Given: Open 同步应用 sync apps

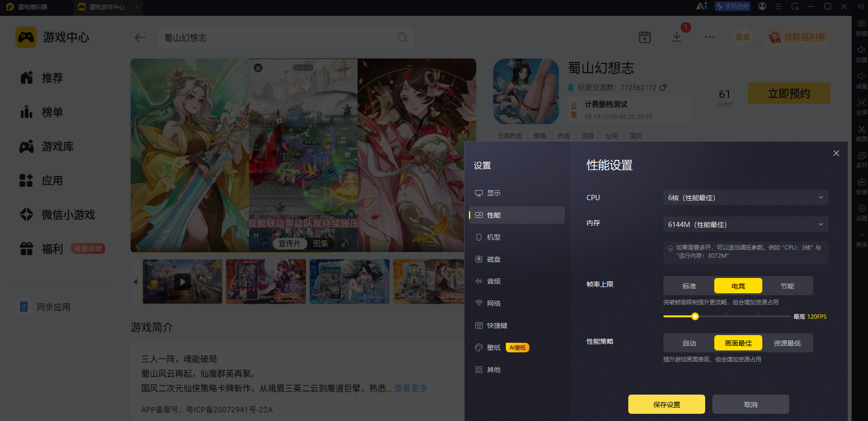Looking at the screenshot, I should pyautogui.click(x=43, y=307).
